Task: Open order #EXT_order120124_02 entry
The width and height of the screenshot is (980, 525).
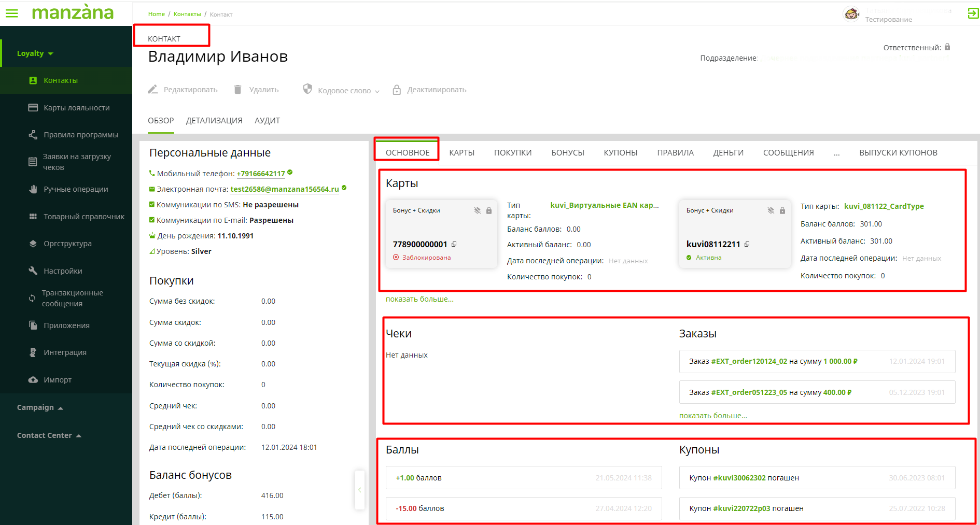Action: click(749, 361)
